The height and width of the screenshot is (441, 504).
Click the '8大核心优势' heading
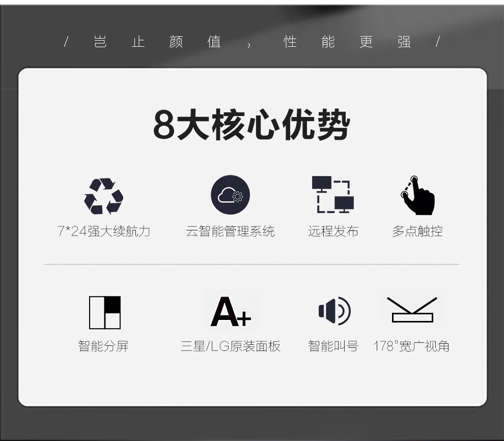point(251,126)
